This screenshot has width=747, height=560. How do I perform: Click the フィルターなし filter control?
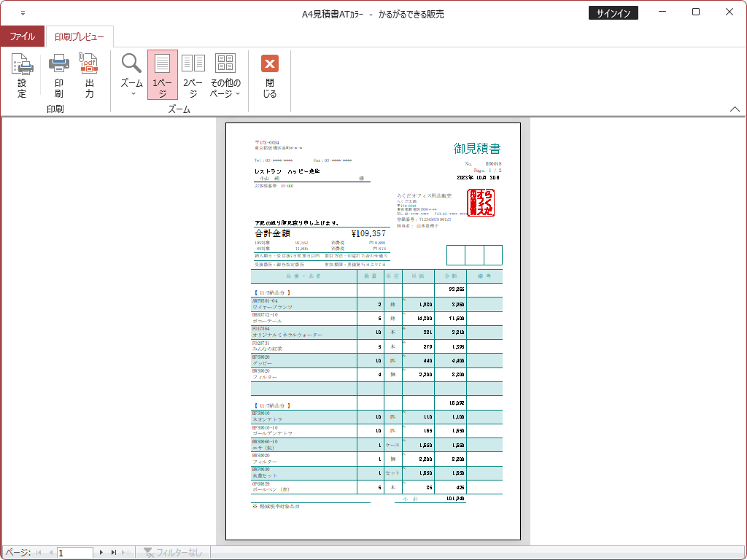174,552
